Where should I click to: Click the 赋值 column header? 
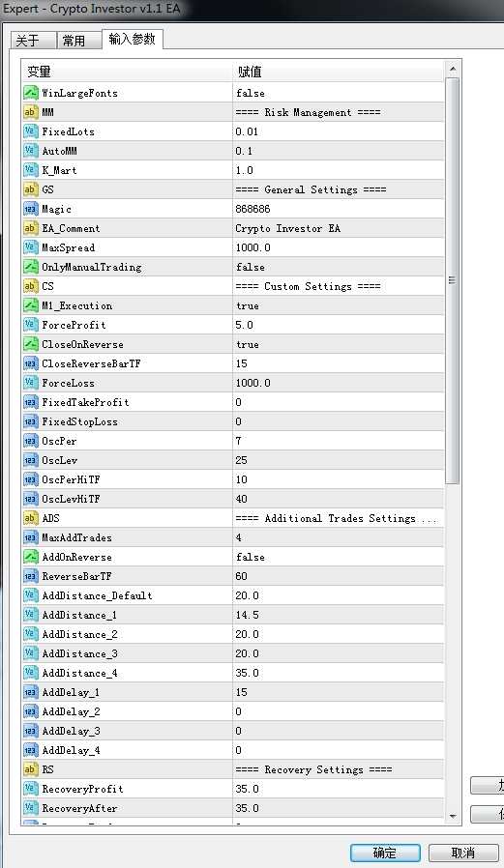pyautogui.click(x=339, y=72)
